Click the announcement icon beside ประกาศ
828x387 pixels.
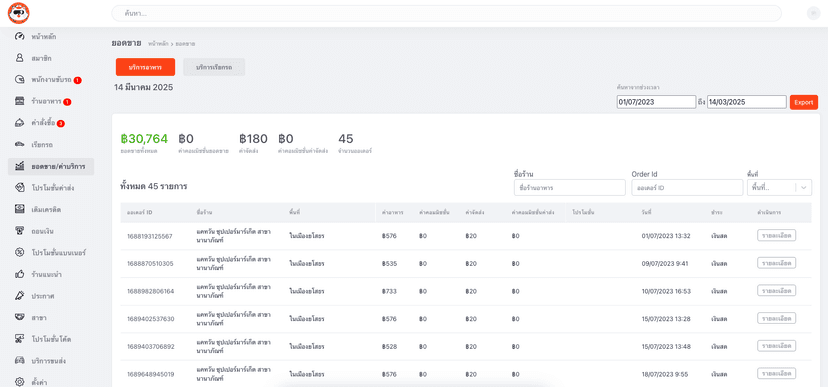[20, 296]
